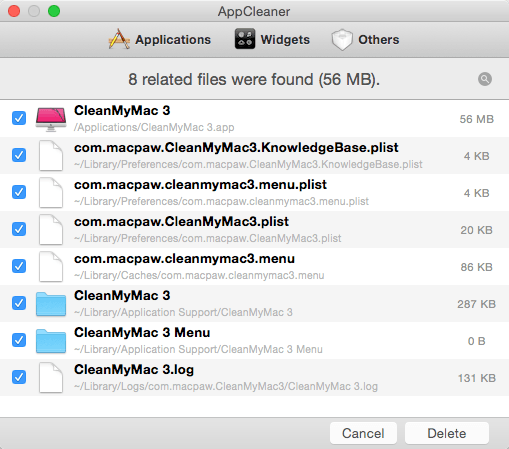
Task: Click the CleanMyMac 3.log file icon
Action: pyautogui.click(x=51, y=378)
